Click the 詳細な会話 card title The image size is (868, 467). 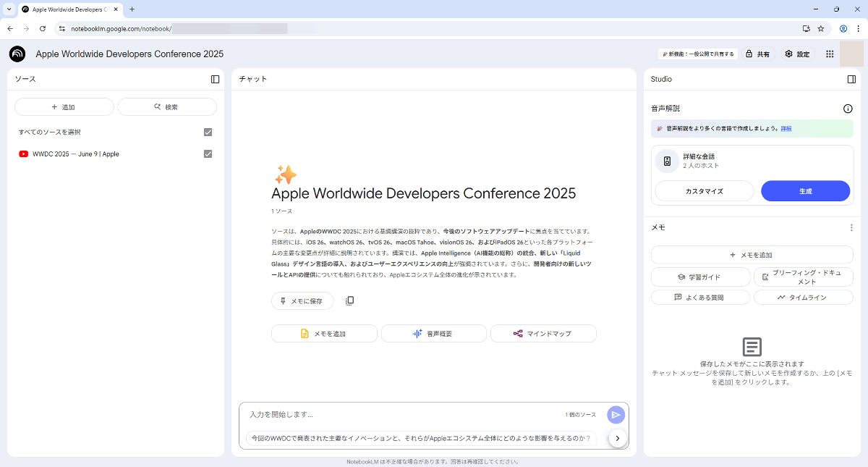click(x=699, y=156)
